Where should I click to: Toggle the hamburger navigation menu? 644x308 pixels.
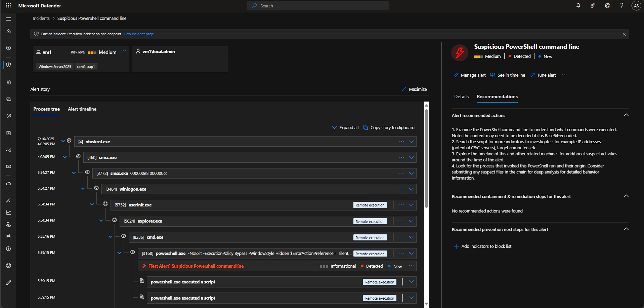(9, 19)
